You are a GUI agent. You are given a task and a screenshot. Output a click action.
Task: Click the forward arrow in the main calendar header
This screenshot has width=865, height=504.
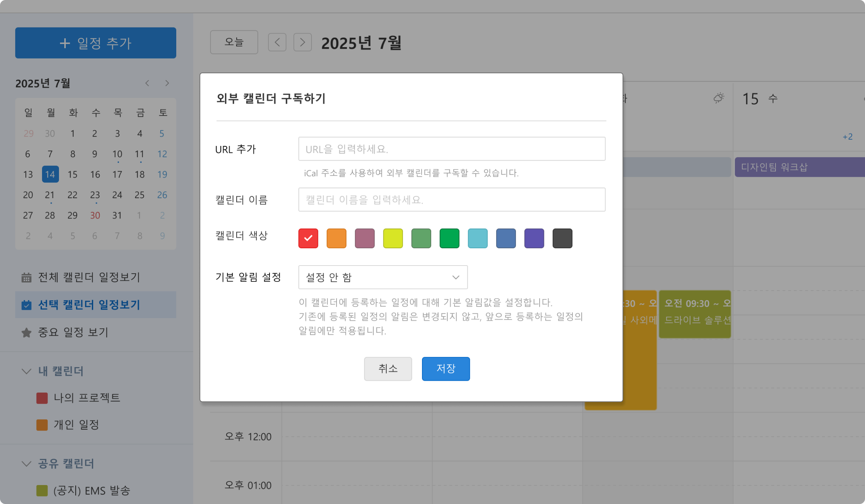[302, 42]
